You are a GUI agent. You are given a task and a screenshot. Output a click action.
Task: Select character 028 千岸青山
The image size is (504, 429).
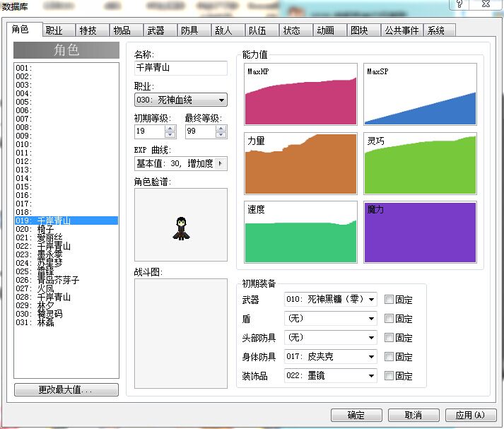click(x=66, y=297)
